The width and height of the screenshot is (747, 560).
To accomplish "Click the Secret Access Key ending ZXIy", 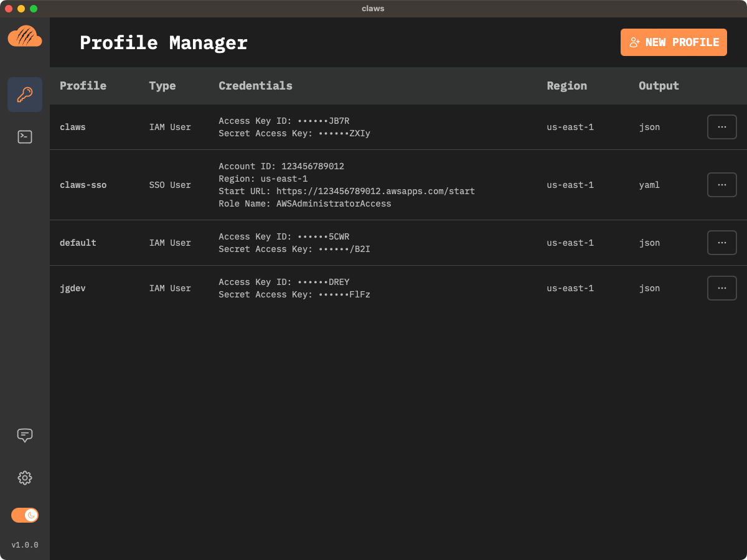I will coord(294,133).
